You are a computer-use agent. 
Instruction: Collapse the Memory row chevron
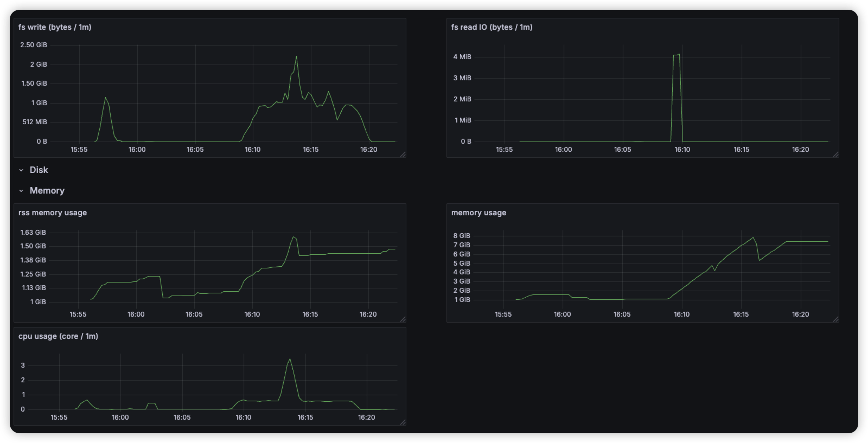pos(21,191)
